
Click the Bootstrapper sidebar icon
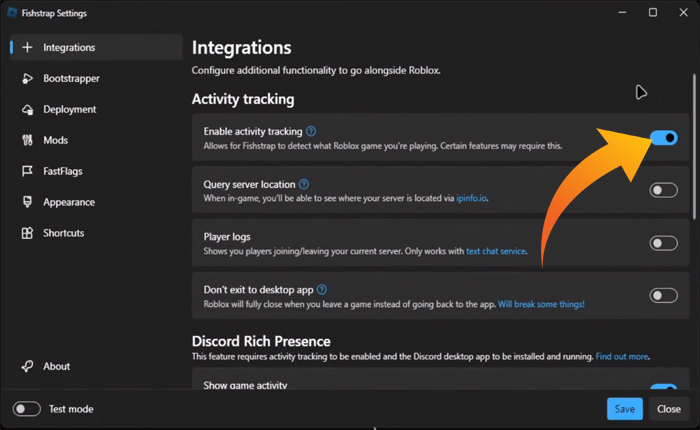27,78
